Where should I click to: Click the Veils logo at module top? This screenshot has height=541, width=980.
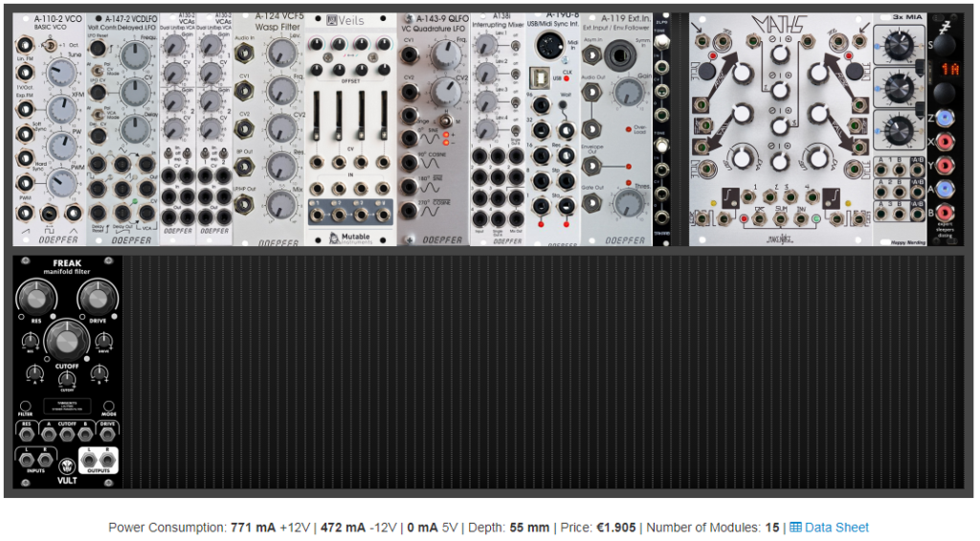pyautogui.click(x=345, y=21)
